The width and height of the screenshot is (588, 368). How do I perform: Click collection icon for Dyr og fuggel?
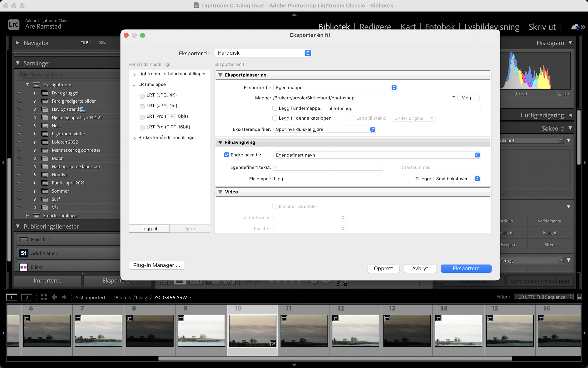(x=45, y=93)
